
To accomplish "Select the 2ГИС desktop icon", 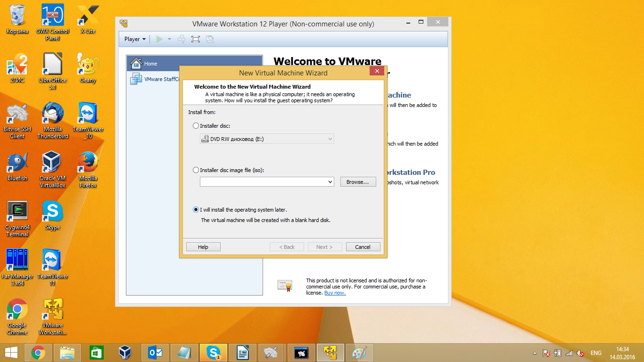I will tap(17, 68).
